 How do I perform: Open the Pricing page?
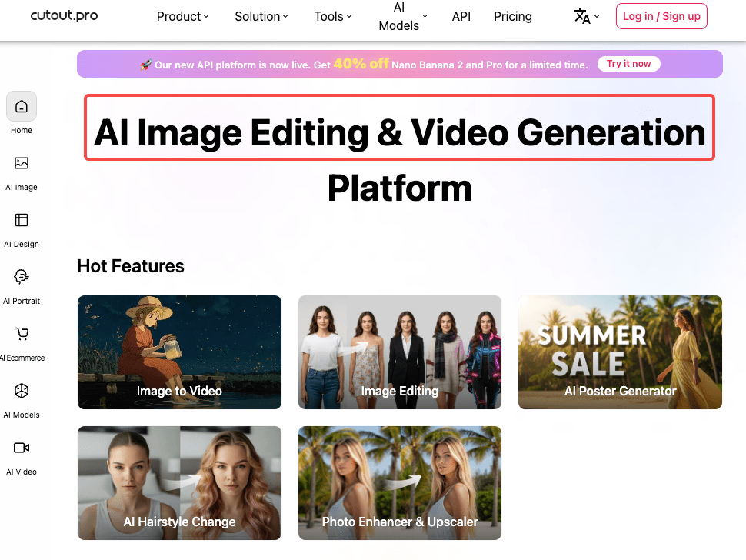(513, 16)
